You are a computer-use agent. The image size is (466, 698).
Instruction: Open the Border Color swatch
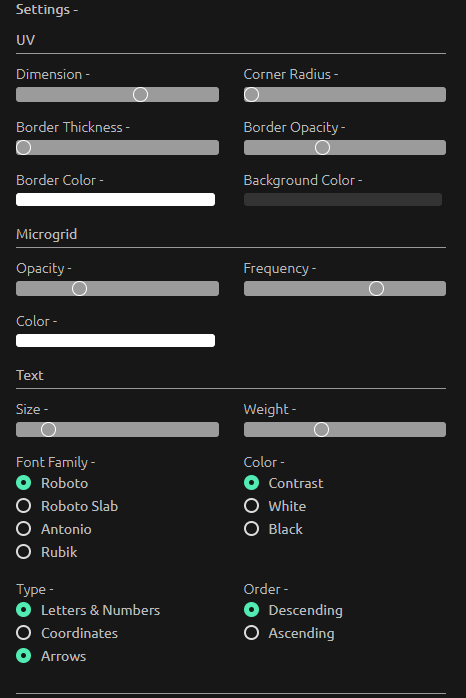[x=115, y=199]
